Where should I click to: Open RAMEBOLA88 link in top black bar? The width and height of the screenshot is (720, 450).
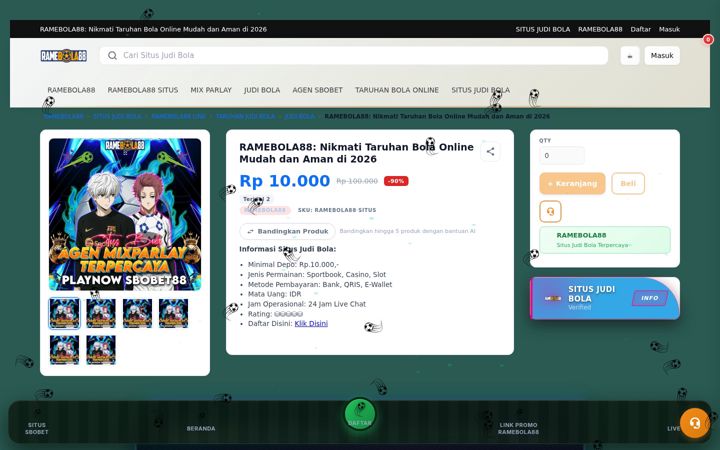tap(600, 29)
